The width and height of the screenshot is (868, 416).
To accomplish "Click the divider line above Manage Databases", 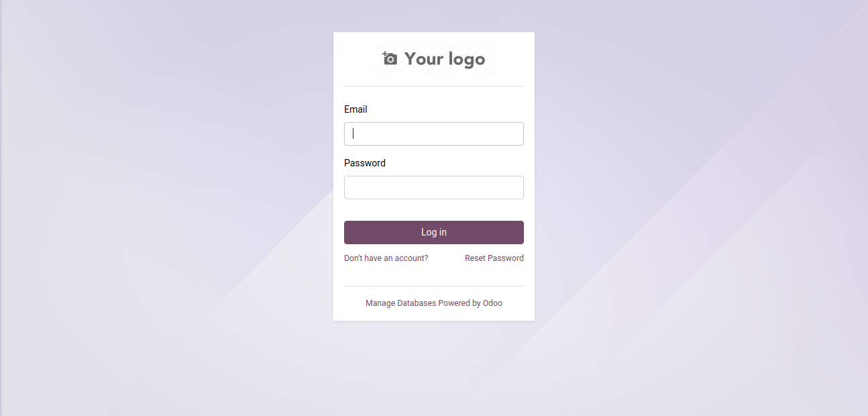I will click(x=434, y=287).
